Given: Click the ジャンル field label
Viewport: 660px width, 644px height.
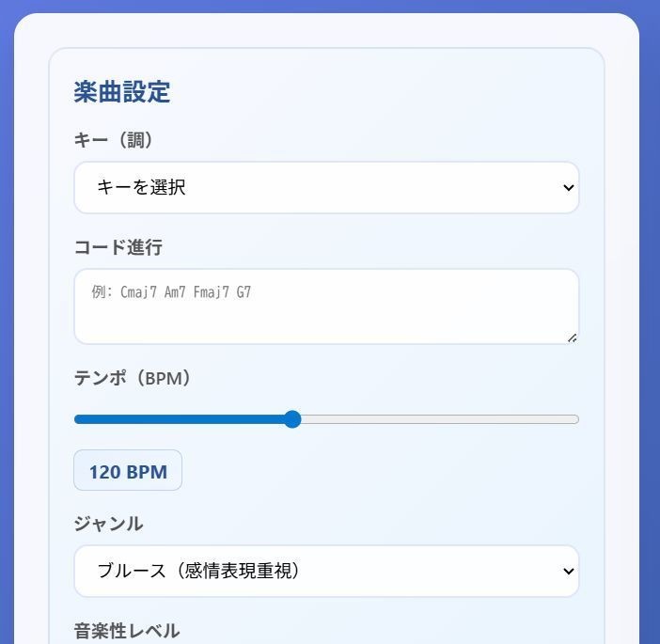Looking at the screenshot, I should (109, 524).
